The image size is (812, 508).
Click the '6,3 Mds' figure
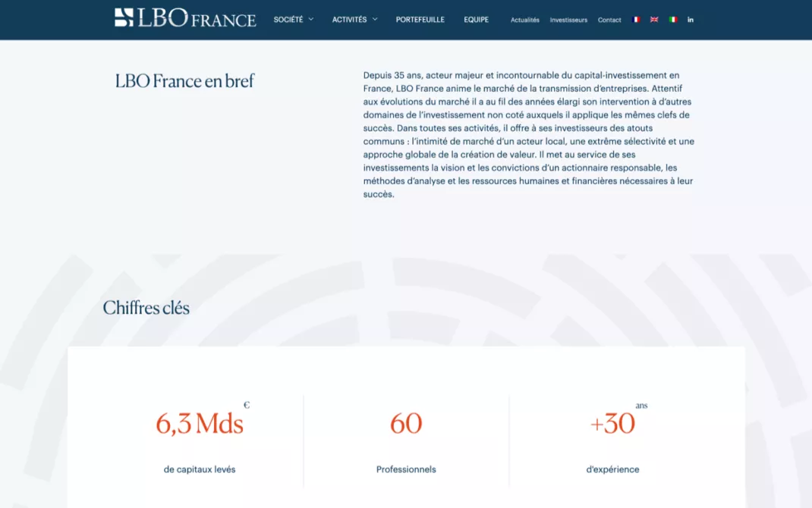tap(200, 423)
